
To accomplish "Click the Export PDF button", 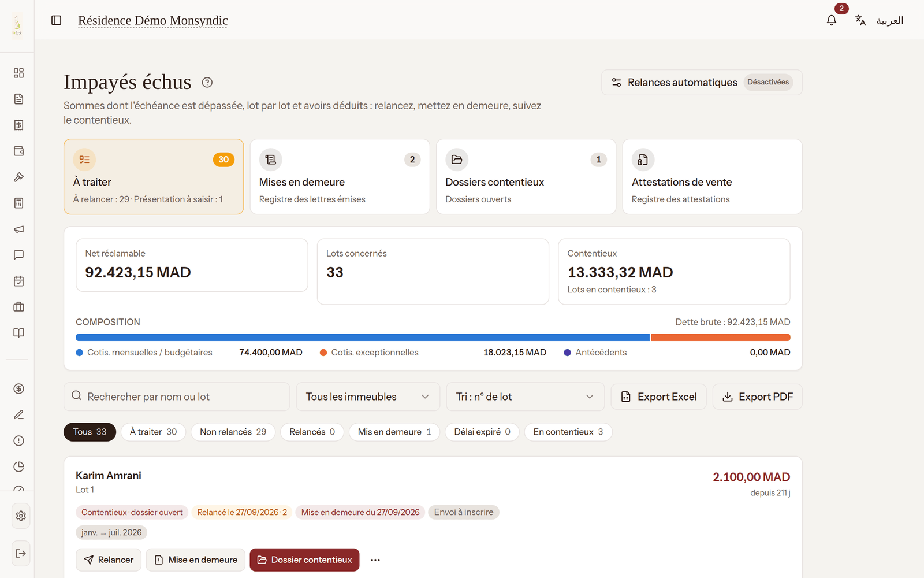I will tap(758, 397).
